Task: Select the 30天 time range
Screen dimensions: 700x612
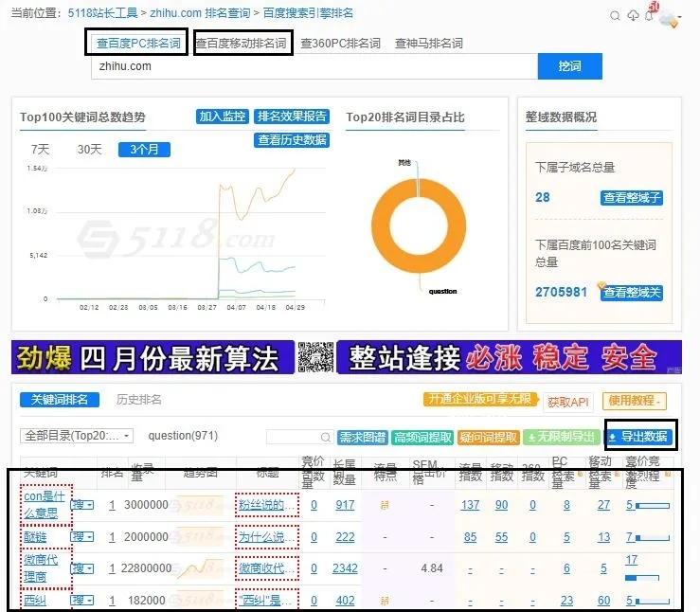Action: click(x=89, y=149)
